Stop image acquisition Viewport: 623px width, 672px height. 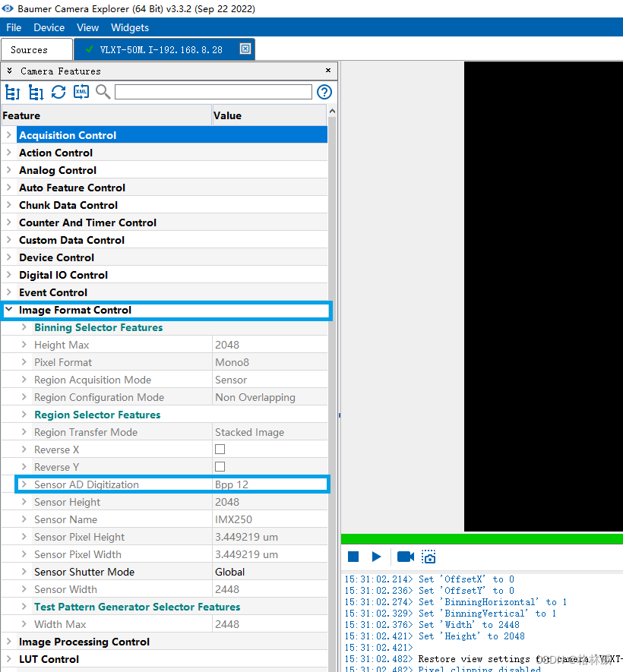point(353,557)
